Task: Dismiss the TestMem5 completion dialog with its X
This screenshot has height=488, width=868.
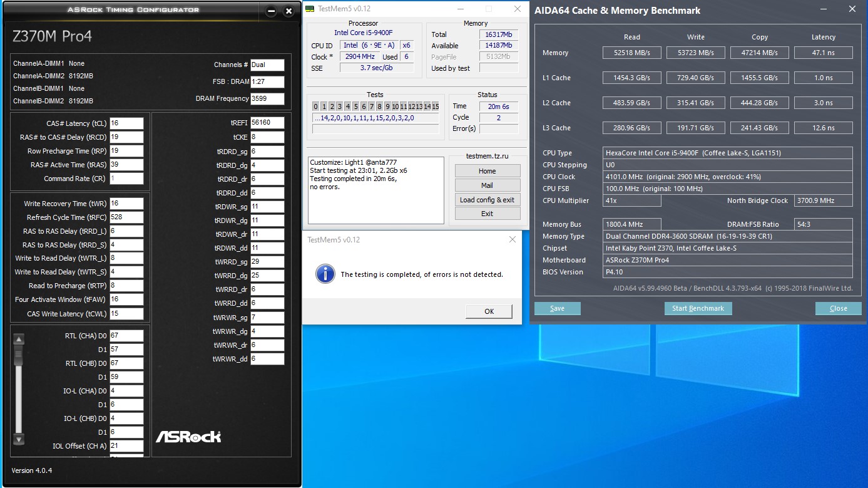Action: 513,239
